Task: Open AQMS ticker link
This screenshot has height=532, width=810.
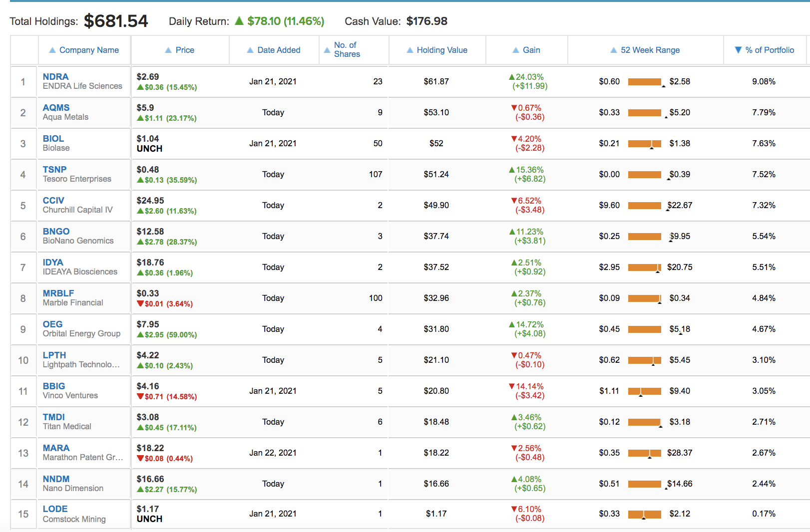Action: 56,108
